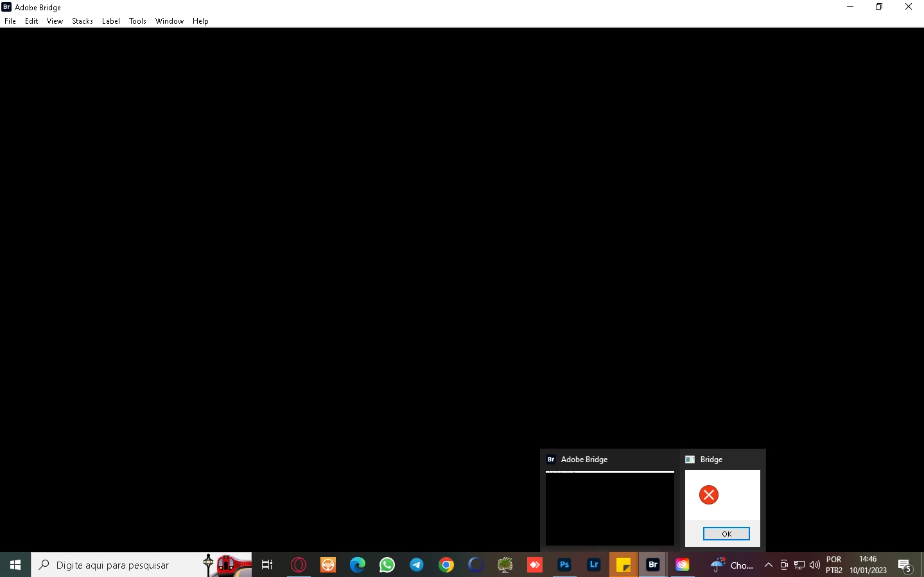Open Telegram from the taskbar
Image resolution: width=924 pixels, height=577 pixels.
pyautogui.click(x=417, y=565)
